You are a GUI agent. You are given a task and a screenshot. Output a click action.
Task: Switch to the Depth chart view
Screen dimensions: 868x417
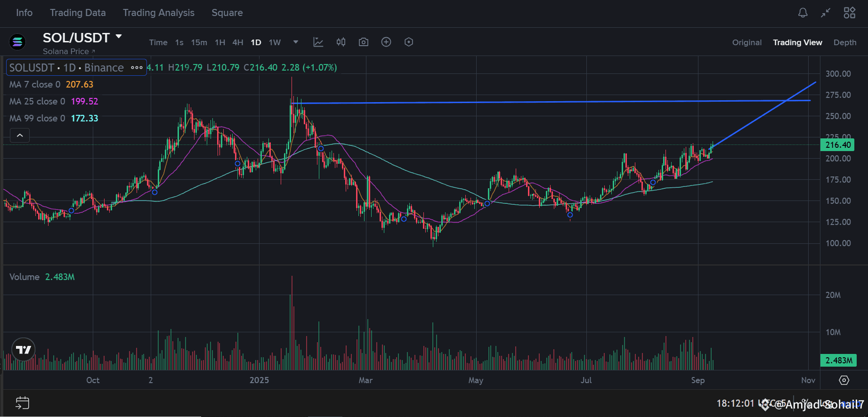point(845,42)
